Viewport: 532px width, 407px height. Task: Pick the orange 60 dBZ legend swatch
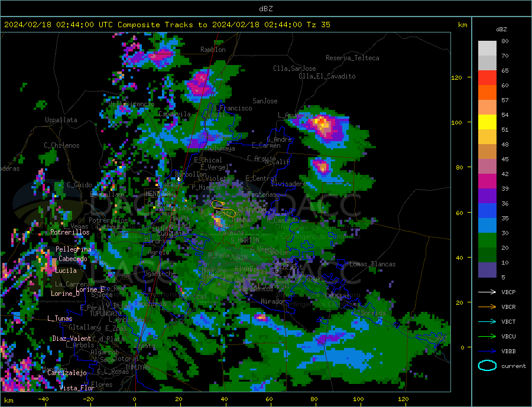(487, 93)
